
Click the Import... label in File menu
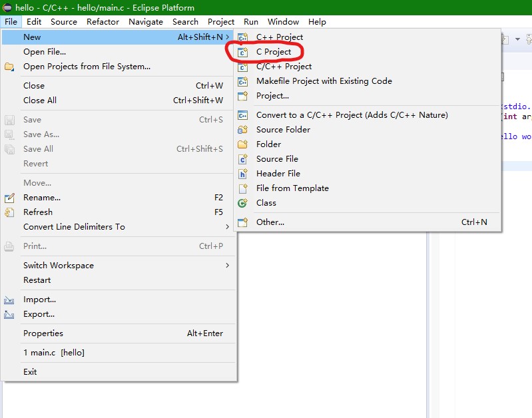click(x=40, y=300)
